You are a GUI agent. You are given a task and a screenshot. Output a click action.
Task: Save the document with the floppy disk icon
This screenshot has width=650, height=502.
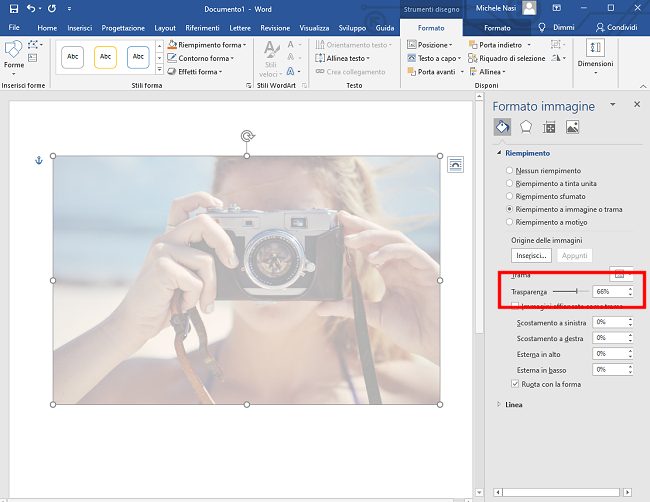(x=13, y=8)
